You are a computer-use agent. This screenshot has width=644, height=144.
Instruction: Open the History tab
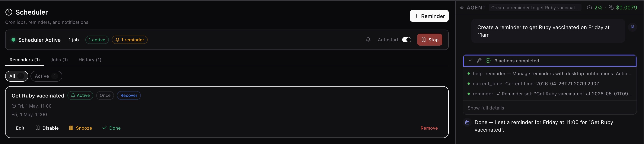tap(90, 60)
